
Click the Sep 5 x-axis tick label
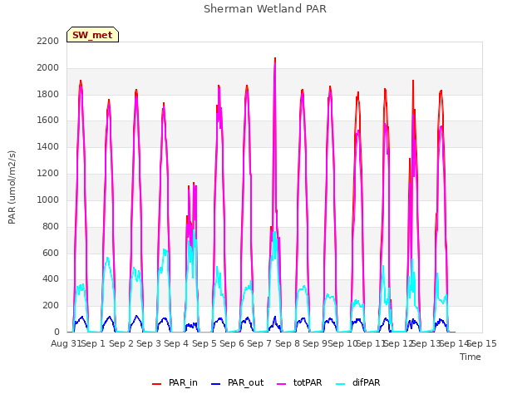tap(204, 343)
